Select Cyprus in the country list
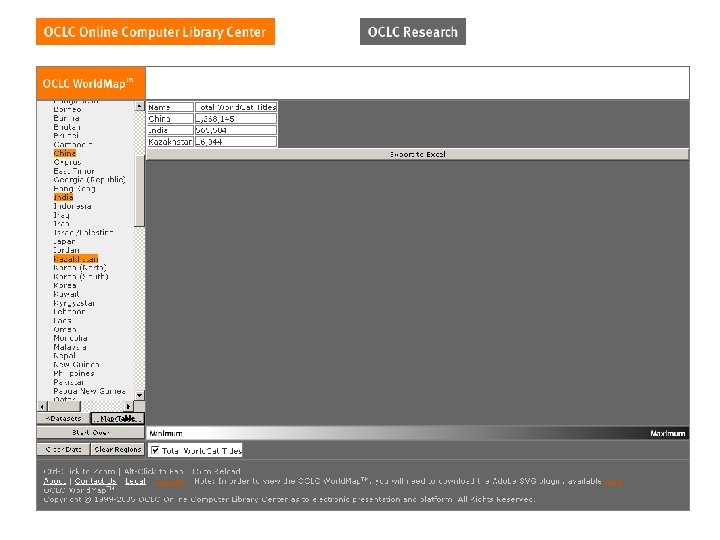The height and width of the screenshot is (540, 720). coord(67,162)
